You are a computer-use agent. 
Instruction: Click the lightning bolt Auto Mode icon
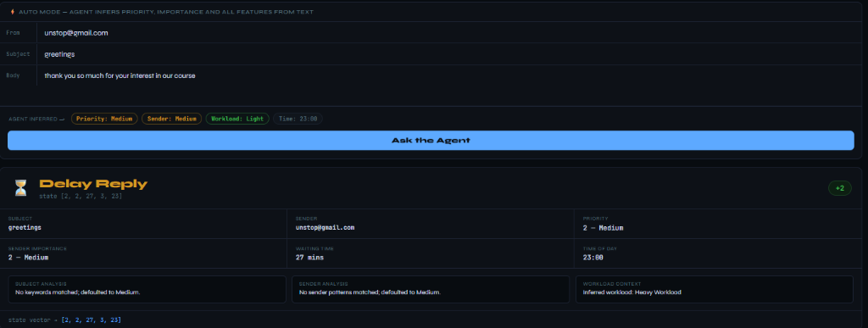tap(13, 12)
